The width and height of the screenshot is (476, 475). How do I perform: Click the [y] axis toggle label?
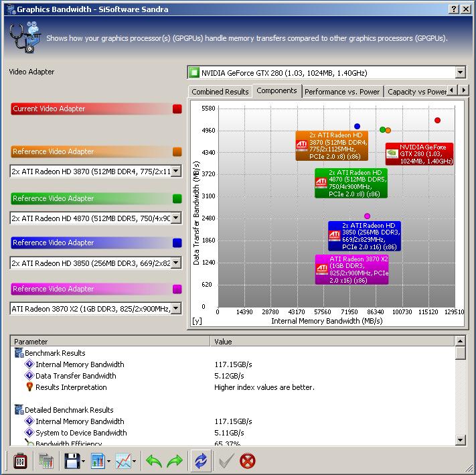pos(197,321)
